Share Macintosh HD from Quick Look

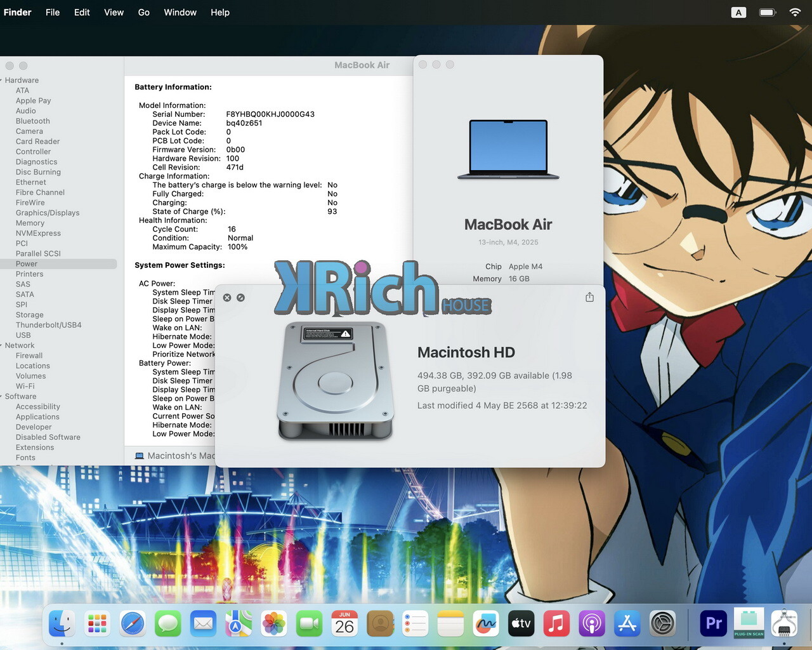(x=589, y=297)
